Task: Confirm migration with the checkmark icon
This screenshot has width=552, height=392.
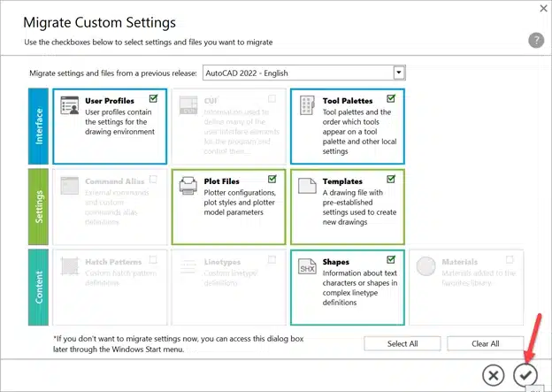Action: click(525, 374)
